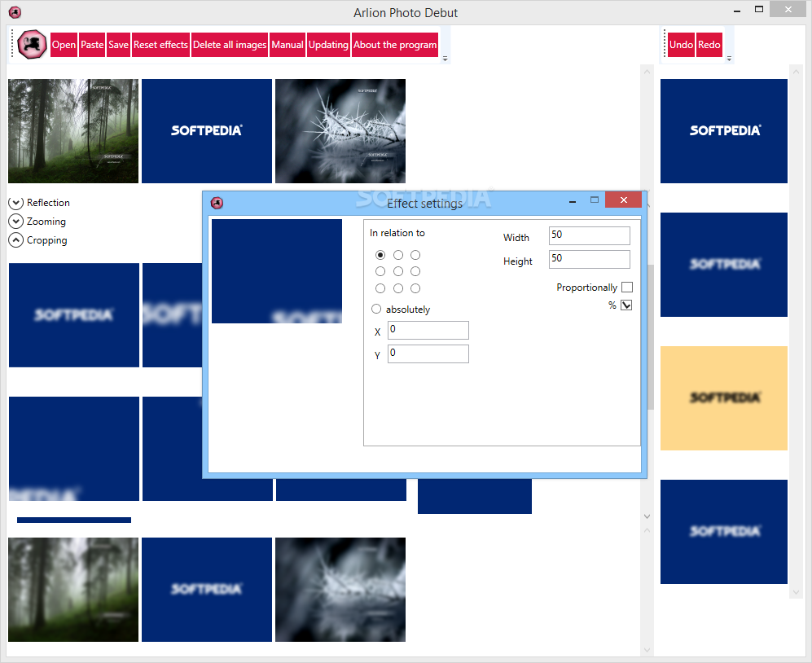Toggle the % percent checkbox
This screenshot has width=812, height=663.
pos(626,305)
